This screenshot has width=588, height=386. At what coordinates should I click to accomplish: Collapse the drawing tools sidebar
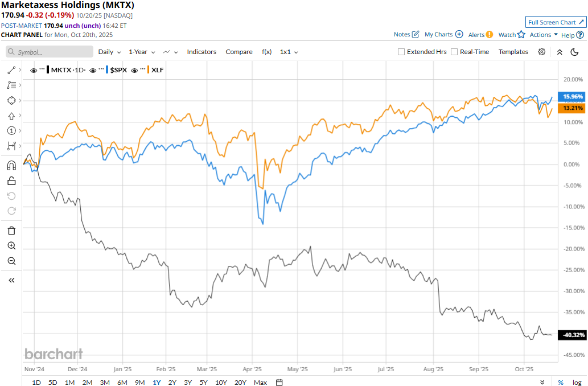click(x=11, y=280)
